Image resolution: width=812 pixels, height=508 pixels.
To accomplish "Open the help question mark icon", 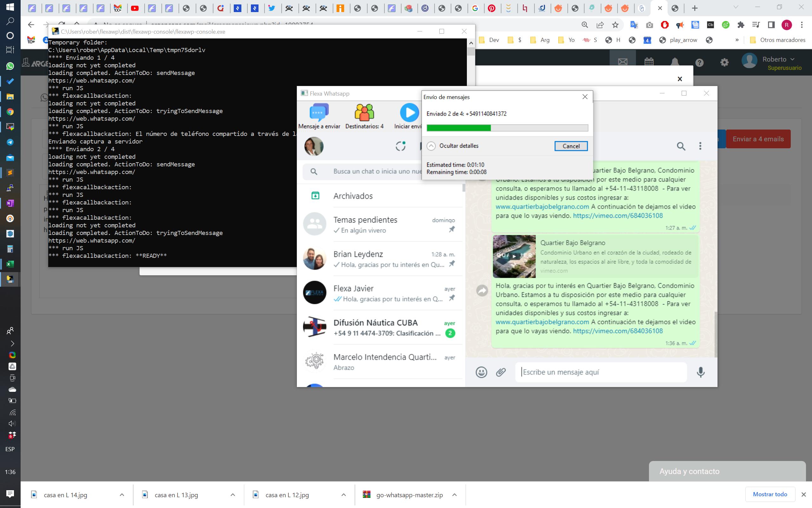I will tap(700, 63).
